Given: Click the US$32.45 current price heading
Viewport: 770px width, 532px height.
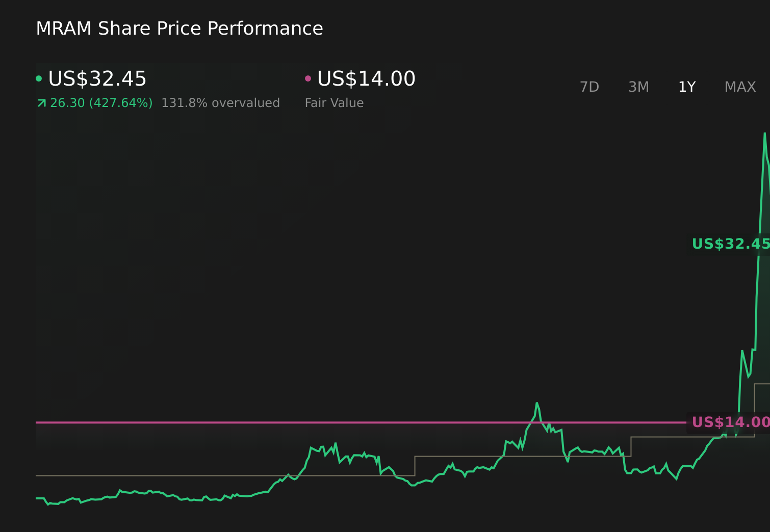Looking at the screenshot, I should point(97,79).
